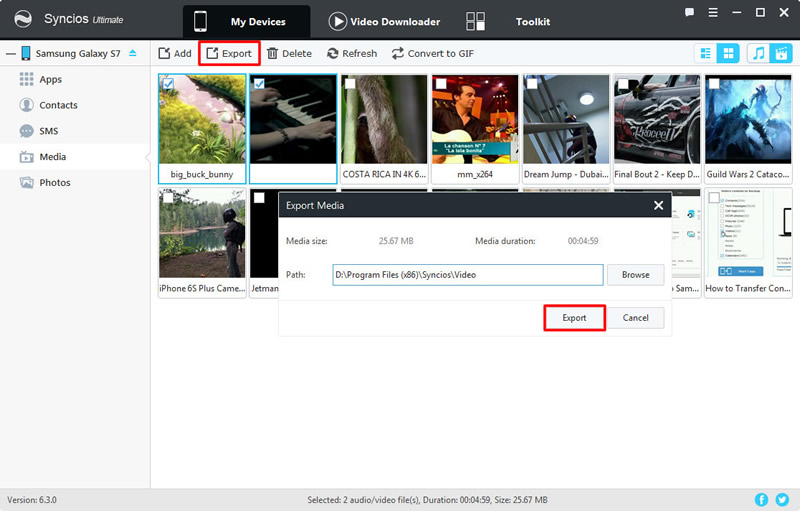Click the Delete toolbar button
Viewport: 800px width, 511px height.
pyautogui.click(x=289, y=54)
